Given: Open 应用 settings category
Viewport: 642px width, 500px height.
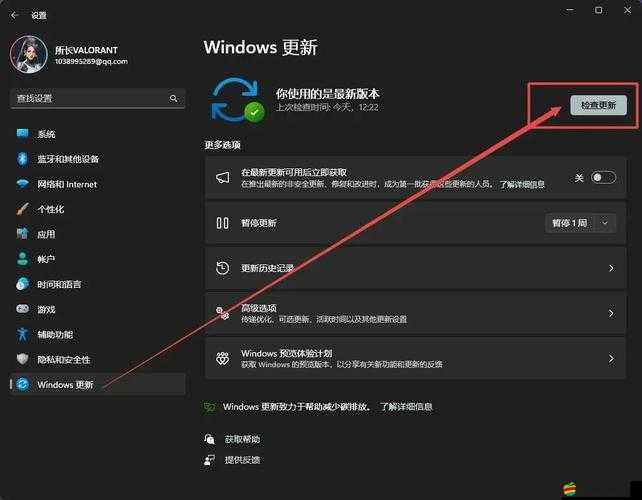Looking at the screenshot, I should coord(97,234).
